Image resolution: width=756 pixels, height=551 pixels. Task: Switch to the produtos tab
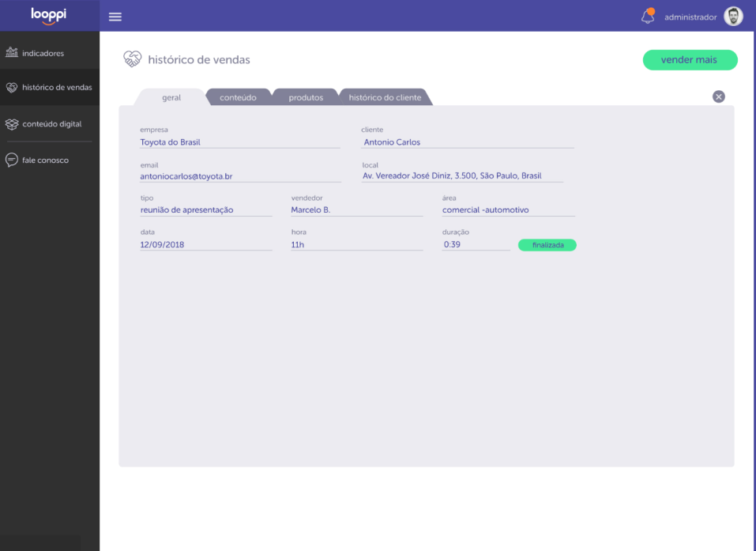point(306,97)
